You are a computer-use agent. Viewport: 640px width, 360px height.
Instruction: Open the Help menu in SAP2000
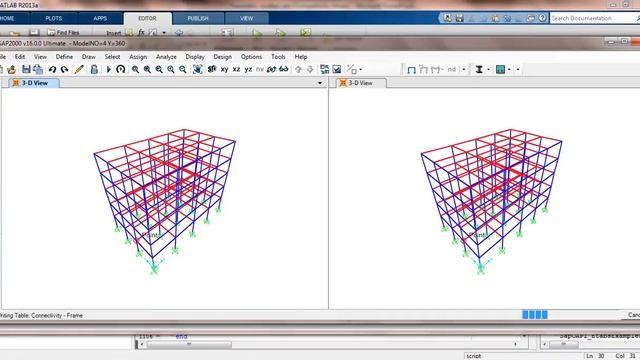click(301, 57)
